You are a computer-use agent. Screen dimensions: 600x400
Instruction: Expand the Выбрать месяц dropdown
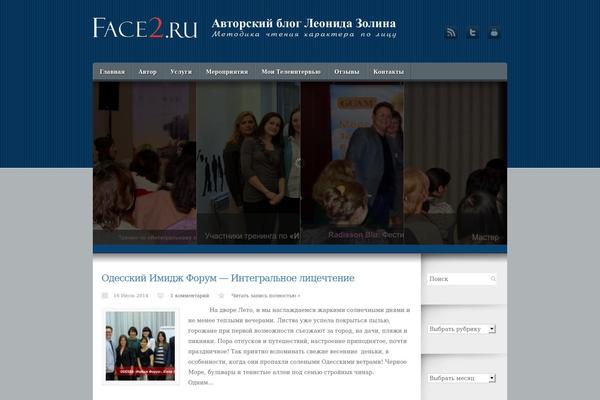click(461, 378)
